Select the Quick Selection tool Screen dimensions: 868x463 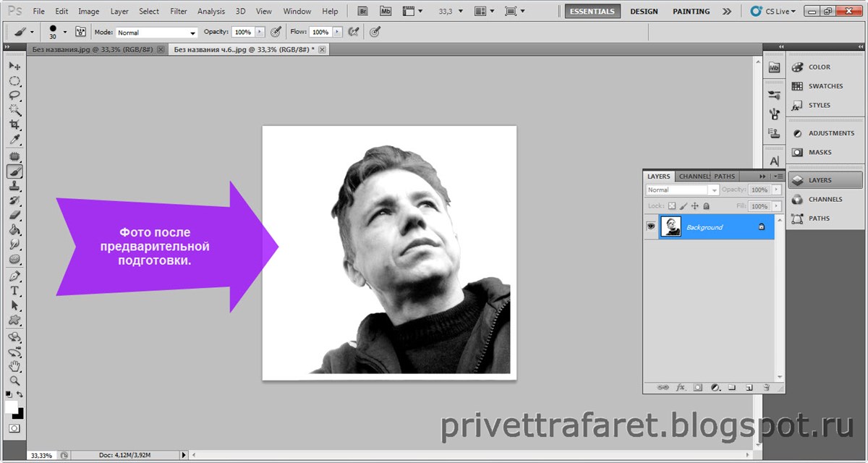pos(14,111)
